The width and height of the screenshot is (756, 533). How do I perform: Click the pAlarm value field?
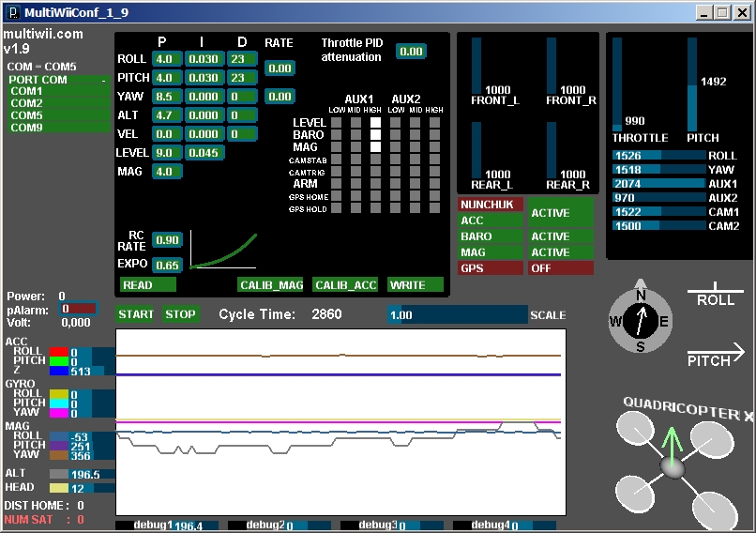[78, 309]
